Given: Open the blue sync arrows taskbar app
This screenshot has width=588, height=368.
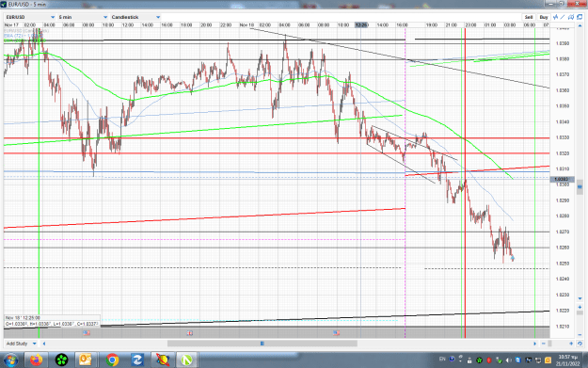Looking at the screenshot, I should (x=137, y=360).
